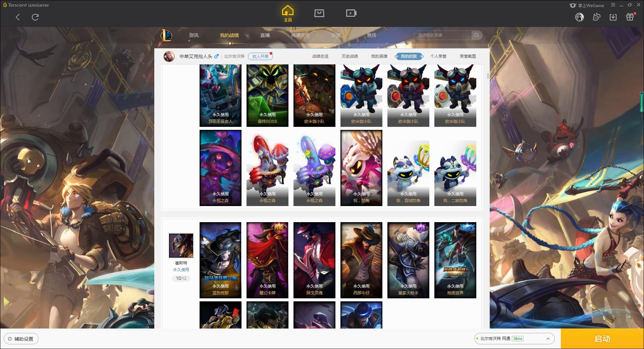Open the 邪恶圣诞老人 skin card
Image resolution: width=644 pixels, height=349 pixels.
[x=220, y=96]
